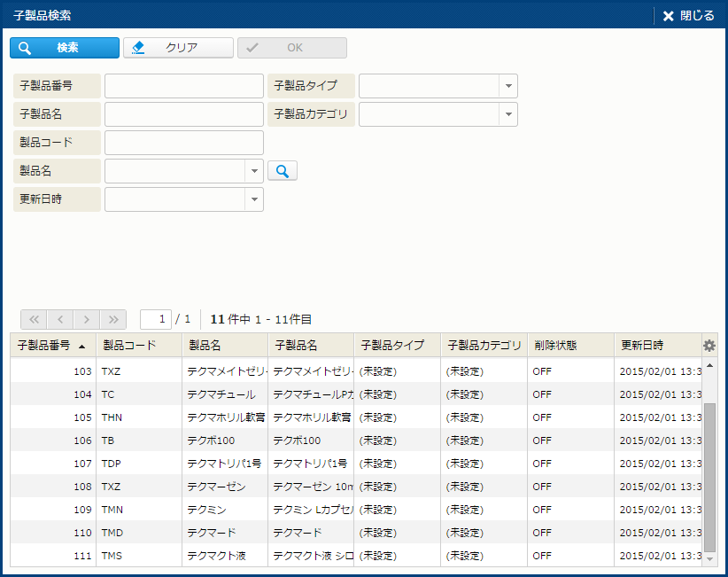Close the dialog with 閉じる
The width and height of the screenshot is (728, 577).
coord(688,16)
